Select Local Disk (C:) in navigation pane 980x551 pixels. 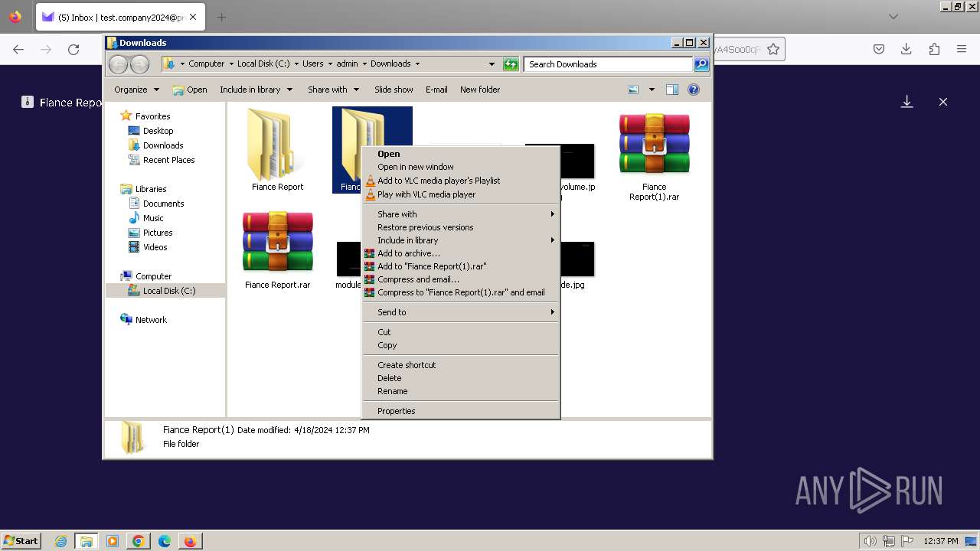point(168,291)
